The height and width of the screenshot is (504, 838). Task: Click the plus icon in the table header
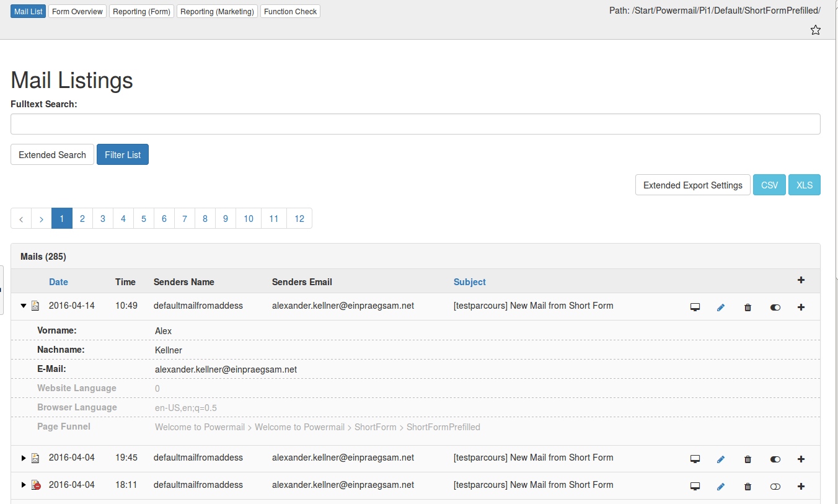coord(801,280)
